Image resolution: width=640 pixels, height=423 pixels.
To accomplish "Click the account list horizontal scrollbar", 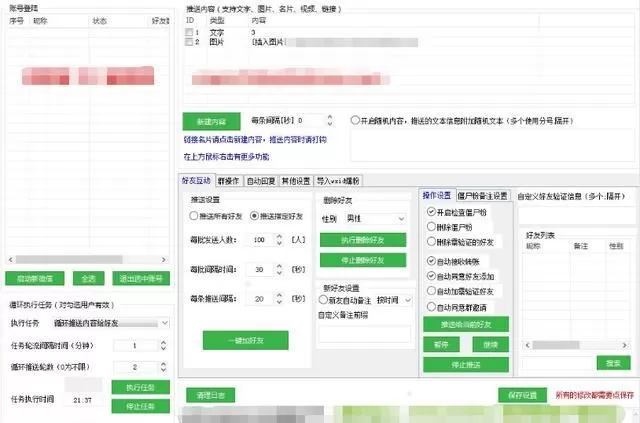I will click(69, 260).
